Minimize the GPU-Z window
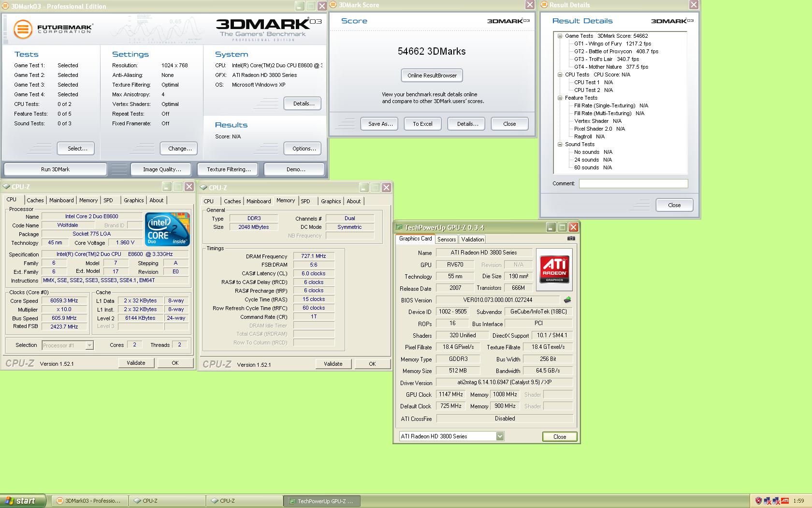812x508 pixels. tap(551, 227)
